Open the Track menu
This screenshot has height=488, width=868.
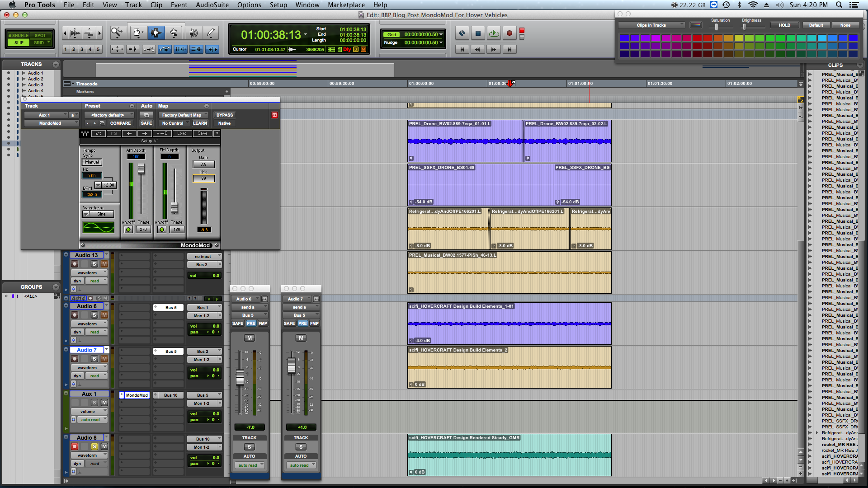133,5
